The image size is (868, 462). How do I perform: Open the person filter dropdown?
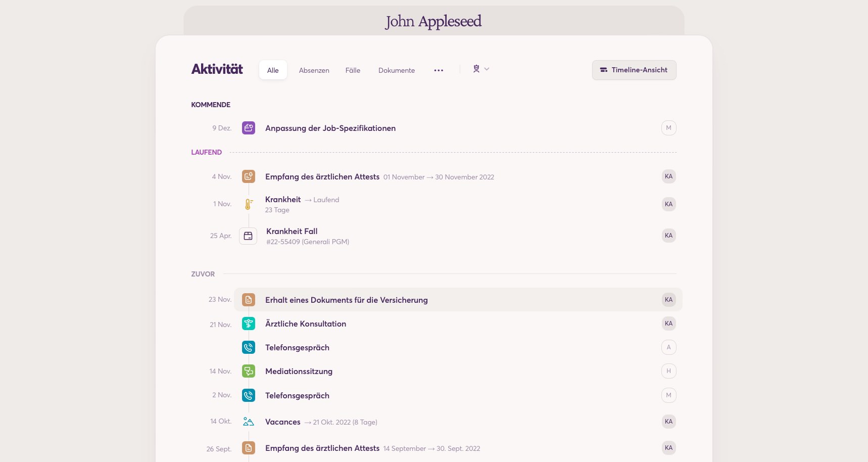tap(481, 69)
